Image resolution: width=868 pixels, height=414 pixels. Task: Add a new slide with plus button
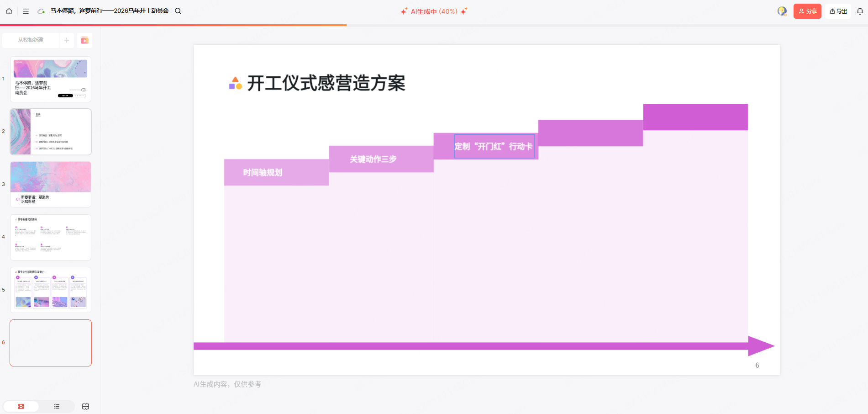click(x=67, y=40)
